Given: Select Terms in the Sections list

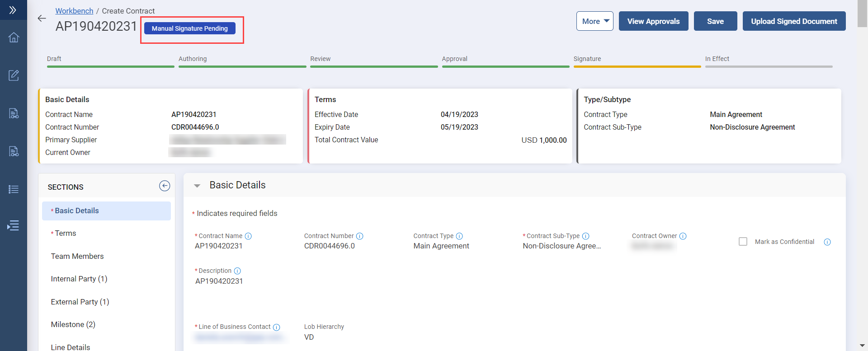Looking at the screenshot, I should pyautogui.click(x=66, y=234).
